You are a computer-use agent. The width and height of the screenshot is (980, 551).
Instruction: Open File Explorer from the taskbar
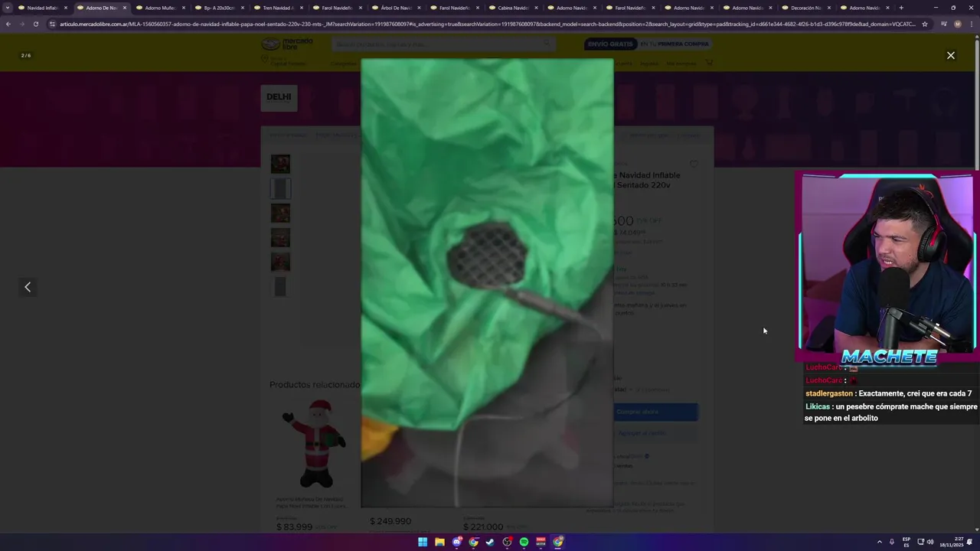[439, 542]
